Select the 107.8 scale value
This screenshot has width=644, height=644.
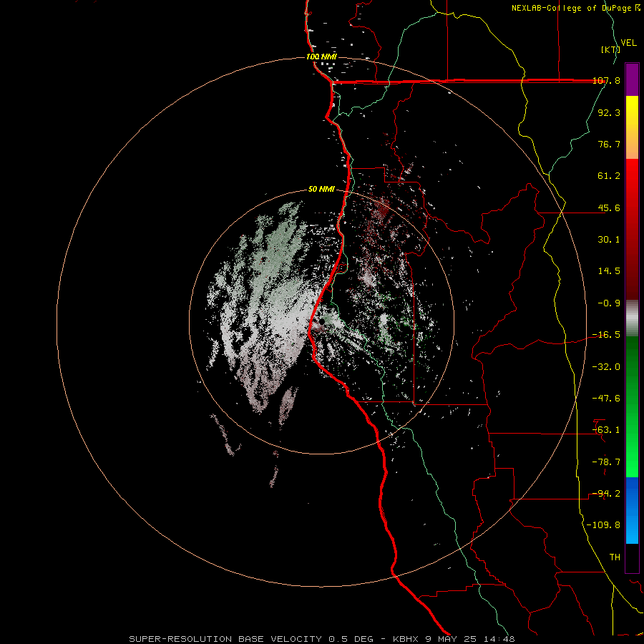(x=607, y=80)
